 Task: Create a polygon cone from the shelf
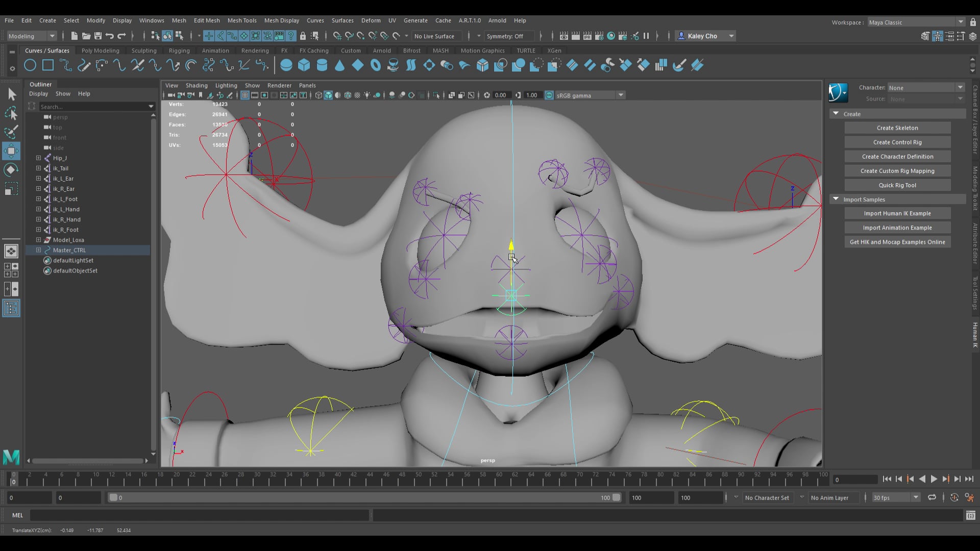pos(340,65)
